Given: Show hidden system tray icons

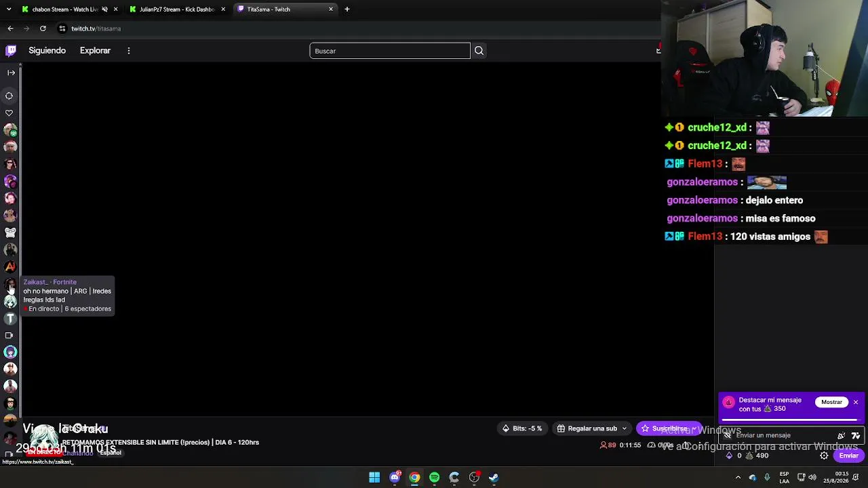Looking at the screenshot, I should [x=738, y=477].
